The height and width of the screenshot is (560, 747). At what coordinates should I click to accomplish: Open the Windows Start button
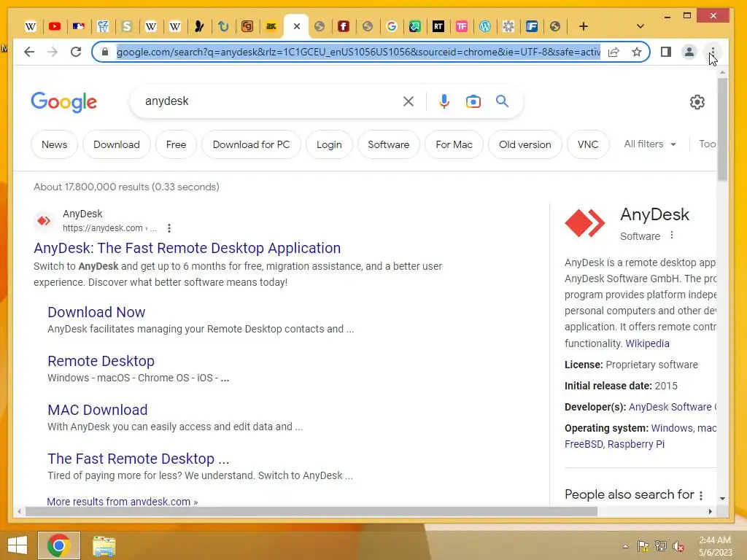(x=18, y=545)
